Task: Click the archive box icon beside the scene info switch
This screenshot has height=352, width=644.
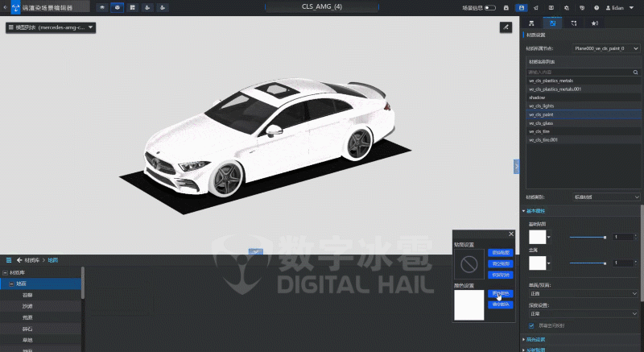Action: point(506,8)
